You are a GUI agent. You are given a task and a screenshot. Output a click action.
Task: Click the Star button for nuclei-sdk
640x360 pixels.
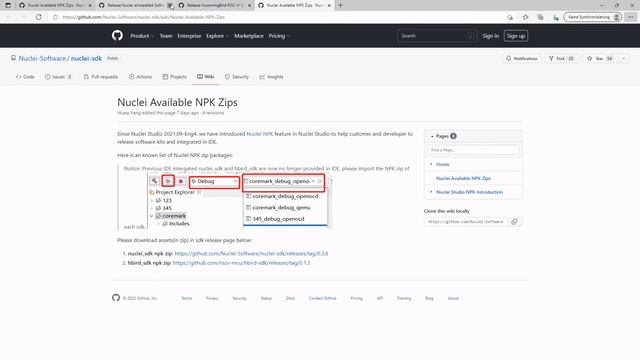(x=600, y=59)
